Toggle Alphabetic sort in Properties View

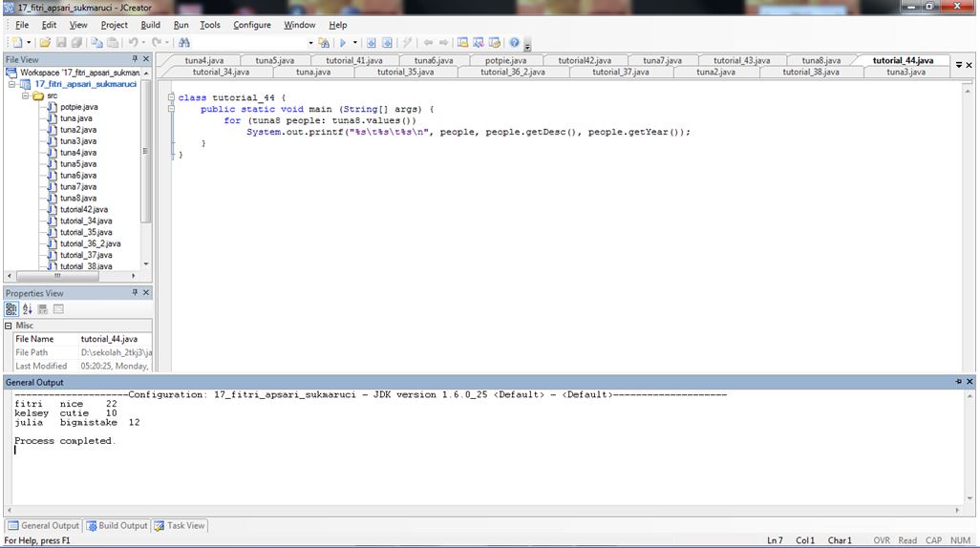pyautogui.click(x=27, y=308)
